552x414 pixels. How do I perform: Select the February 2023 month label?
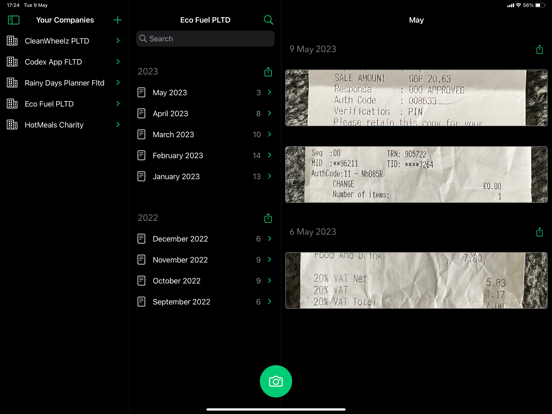[x=178, y=156]
